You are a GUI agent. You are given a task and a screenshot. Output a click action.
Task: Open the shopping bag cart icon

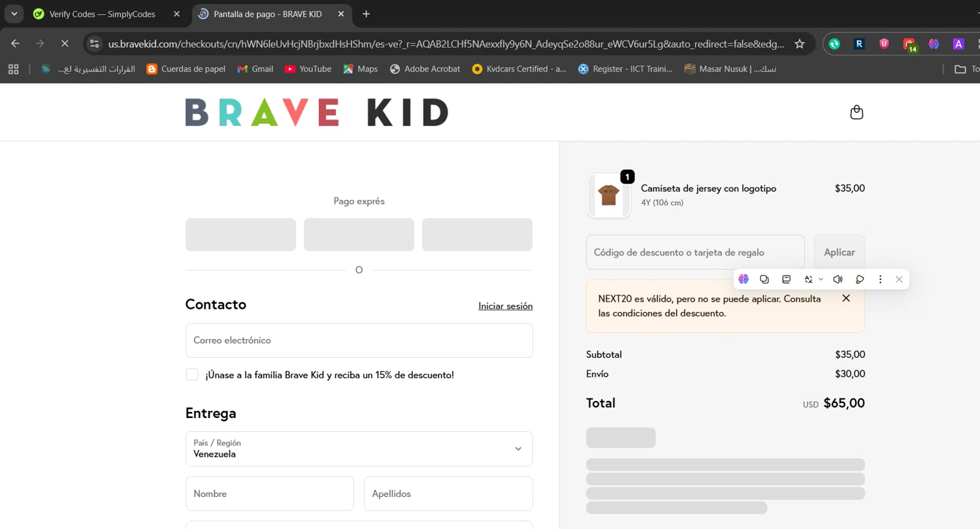click(857, 112)
